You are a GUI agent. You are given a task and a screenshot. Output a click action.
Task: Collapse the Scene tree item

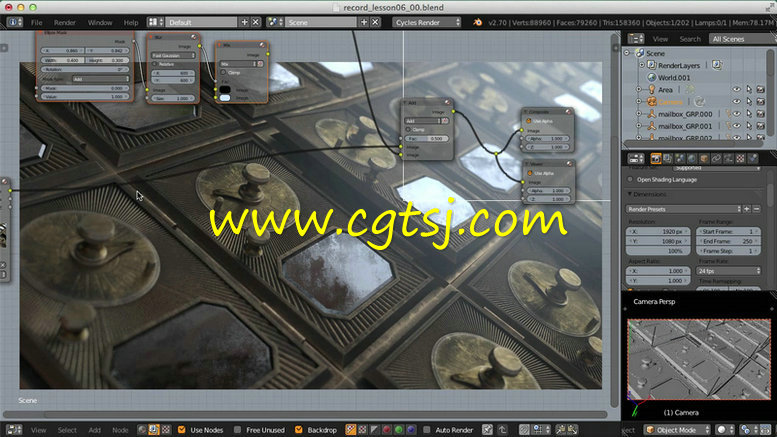[627, 53]
